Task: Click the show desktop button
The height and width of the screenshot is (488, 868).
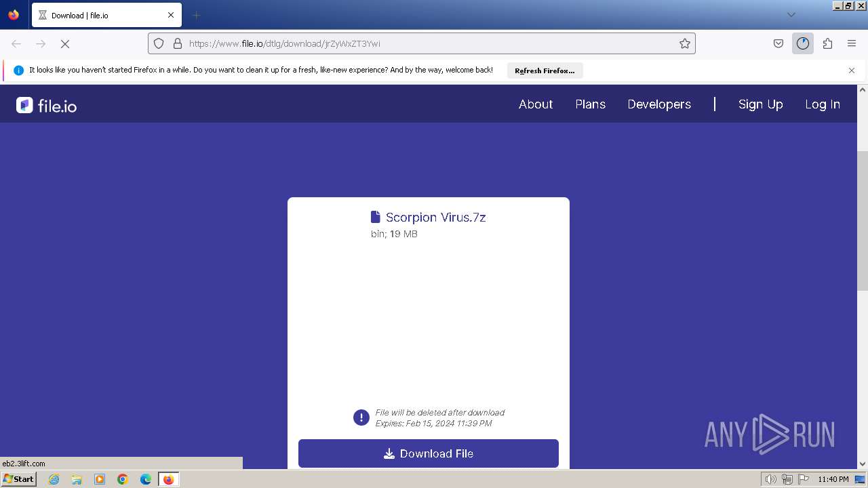Action: pyautogui.click(x=860, y=479)
